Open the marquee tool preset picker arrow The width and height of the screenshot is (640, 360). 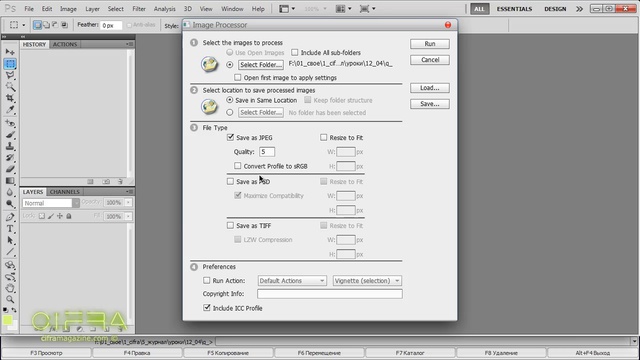tap(23, 25)
